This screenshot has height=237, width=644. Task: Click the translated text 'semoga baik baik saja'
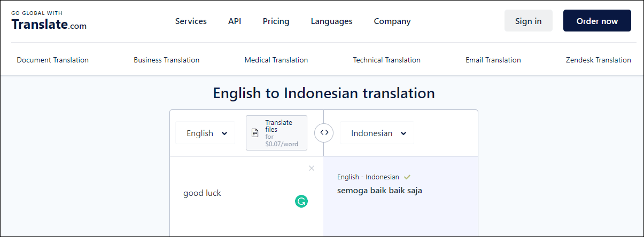pyautogui.click(x=379, y=190)
